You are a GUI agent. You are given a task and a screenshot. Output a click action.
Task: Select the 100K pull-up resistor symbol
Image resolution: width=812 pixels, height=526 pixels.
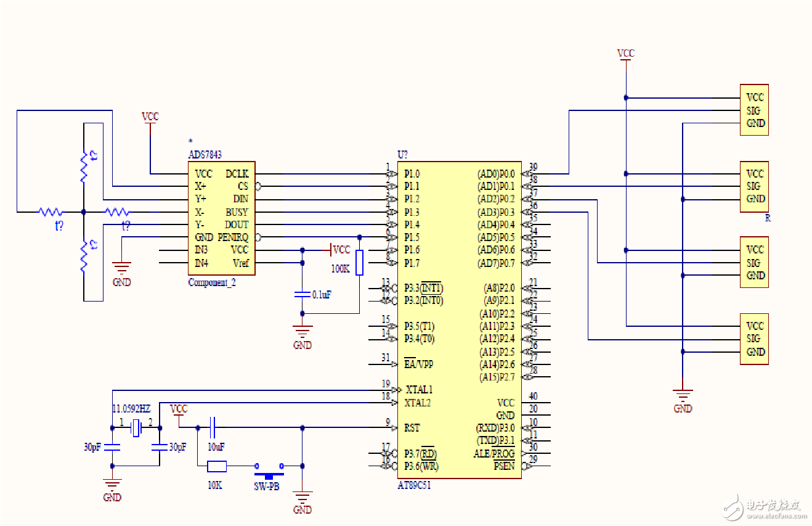click(x=360, y=262)
